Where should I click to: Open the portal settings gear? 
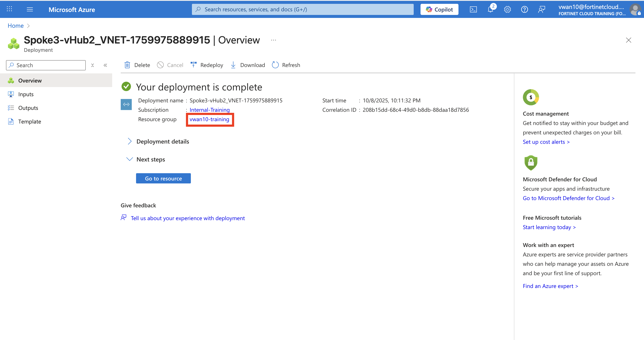coord(507,10)
